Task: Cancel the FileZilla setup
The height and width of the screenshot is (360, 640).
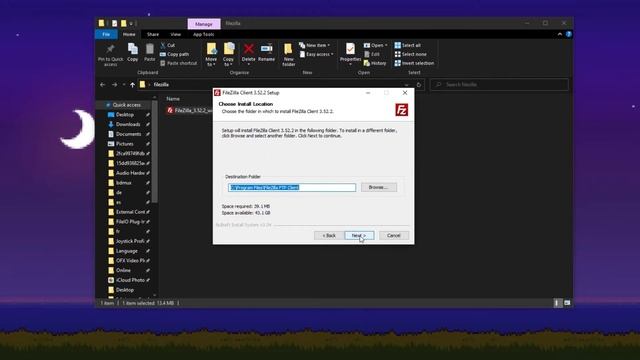Action: click(x=393, y=236)
